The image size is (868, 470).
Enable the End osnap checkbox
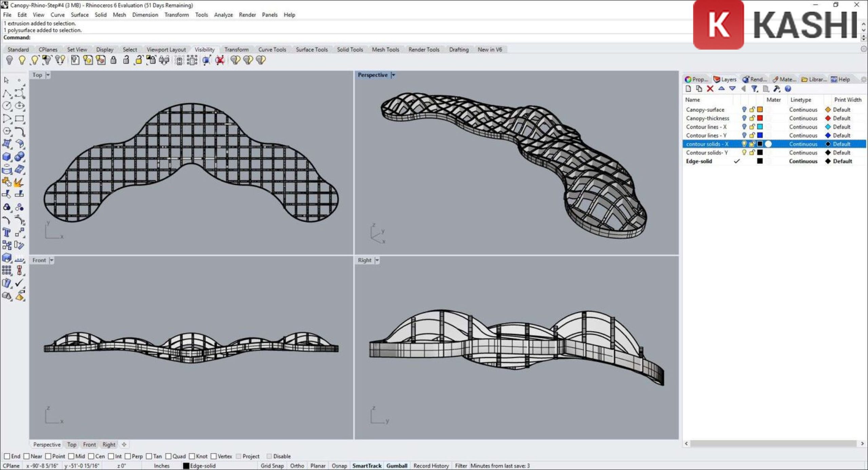coord(7,456)
